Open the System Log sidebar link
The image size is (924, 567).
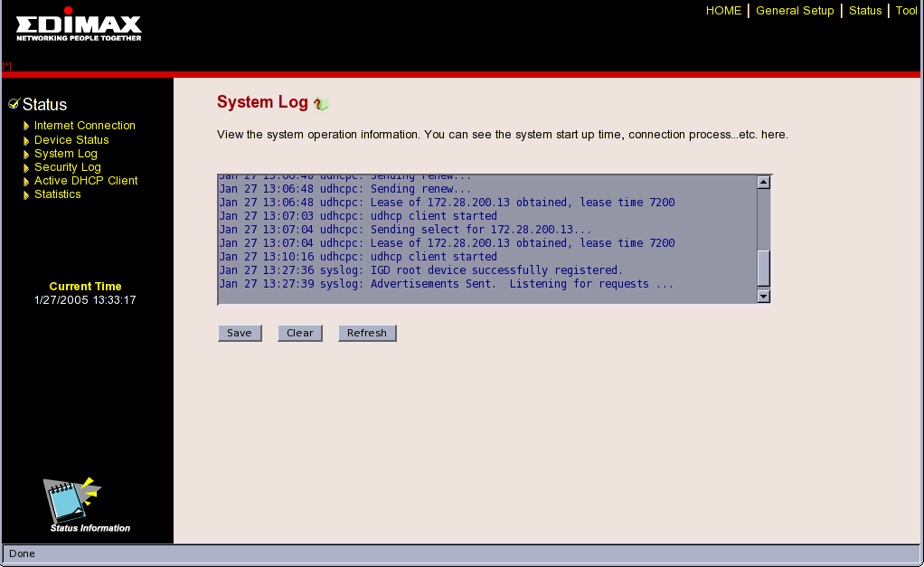(66, 154)
